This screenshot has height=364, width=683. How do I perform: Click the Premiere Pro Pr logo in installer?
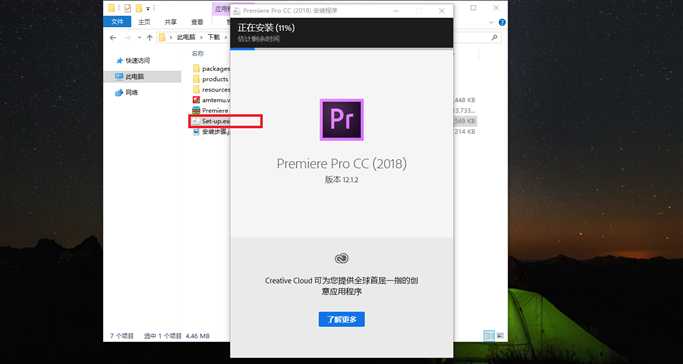[x=342, y=119]
